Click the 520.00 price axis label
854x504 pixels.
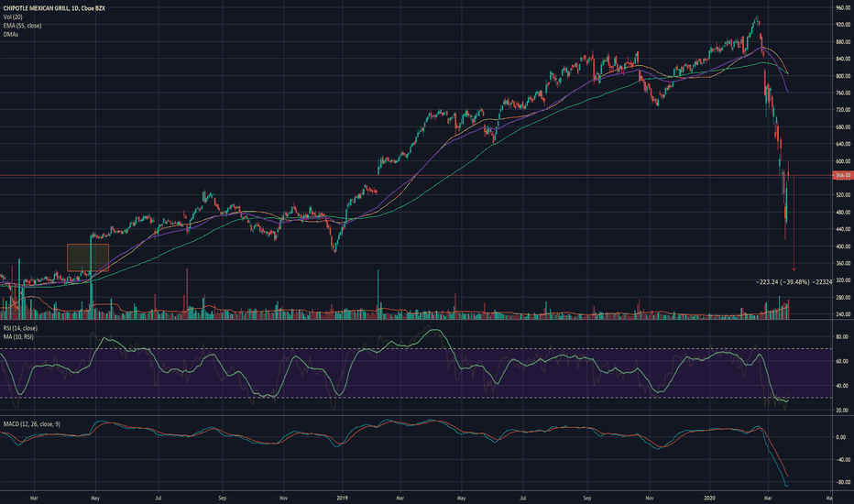[843, 195]
